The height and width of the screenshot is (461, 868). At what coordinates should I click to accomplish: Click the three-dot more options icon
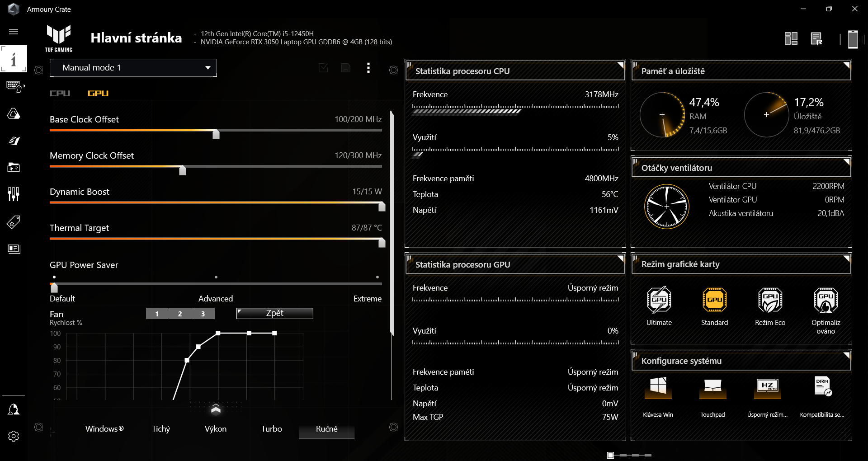[368, 68]
